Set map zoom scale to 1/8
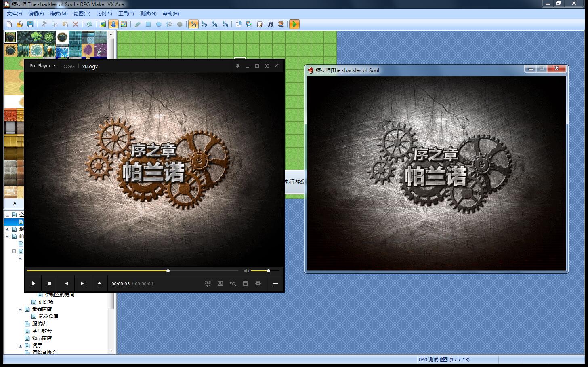 225,24
